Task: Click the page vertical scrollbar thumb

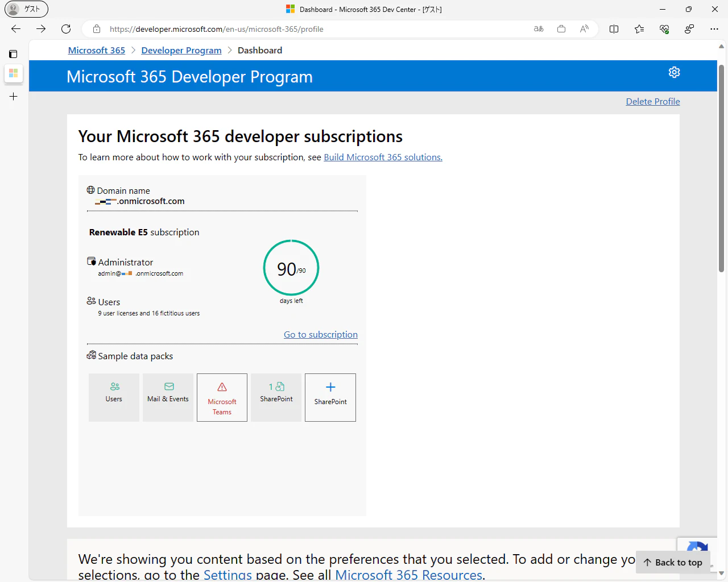Action: point(721,168)
